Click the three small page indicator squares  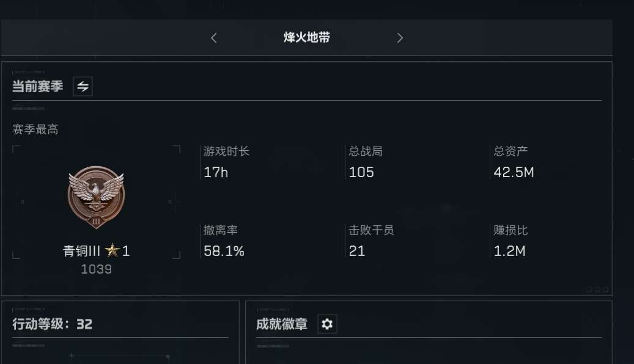597,289
